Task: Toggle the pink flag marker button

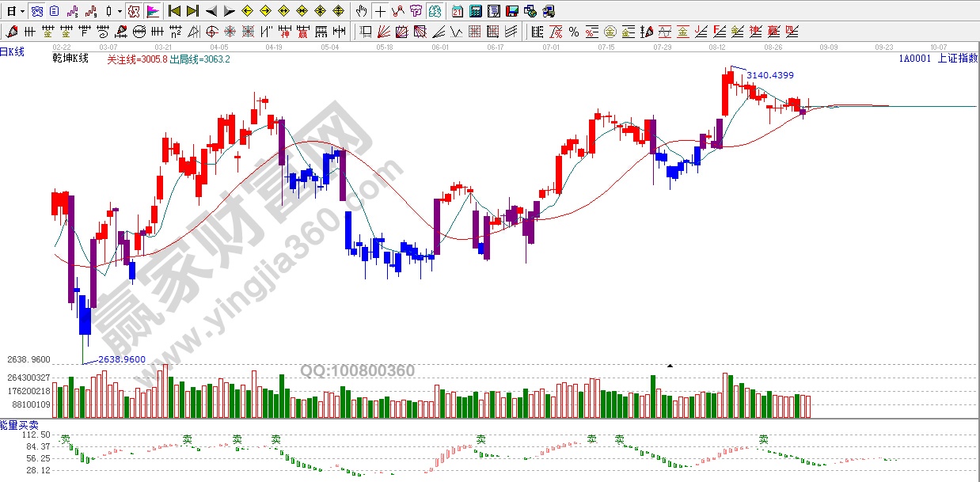Action: pos(152,11)
